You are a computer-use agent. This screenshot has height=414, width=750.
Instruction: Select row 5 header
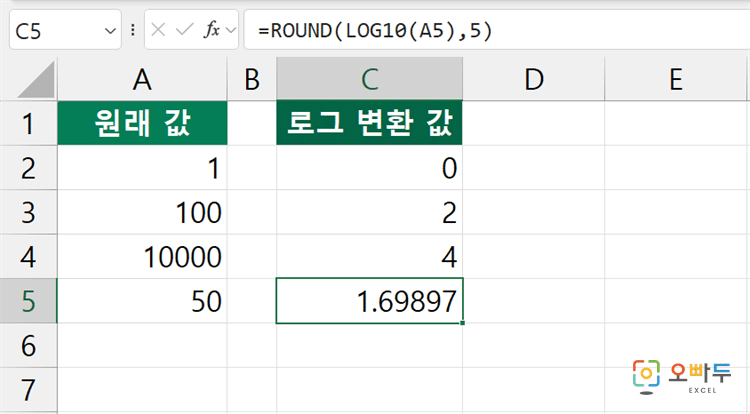point(28,301)
